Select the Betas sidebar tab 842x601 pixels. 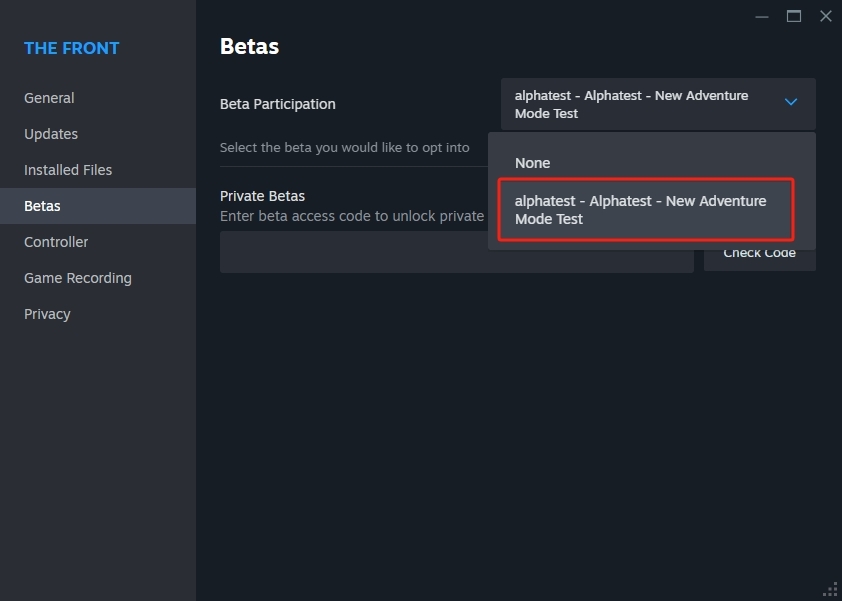43,206
